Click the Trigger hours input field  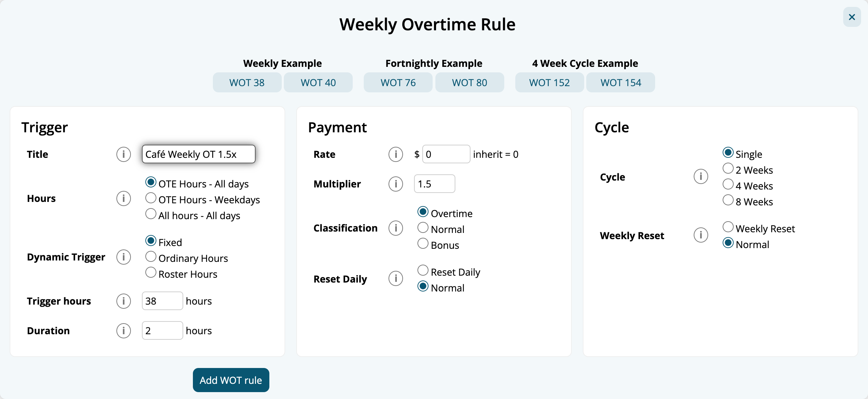coord(162,301)
